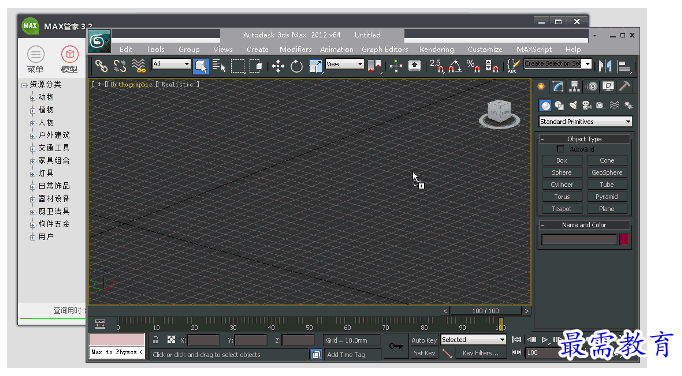The height and width of the screenshot is (376, 682).
Task: Select the Lights category icon
Action: [573, 105]
